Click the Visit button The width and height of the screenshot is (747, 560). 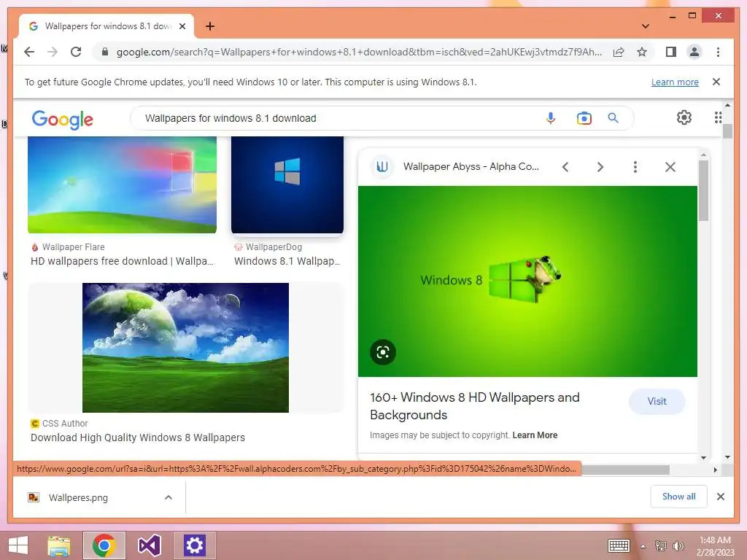(657, 402)
